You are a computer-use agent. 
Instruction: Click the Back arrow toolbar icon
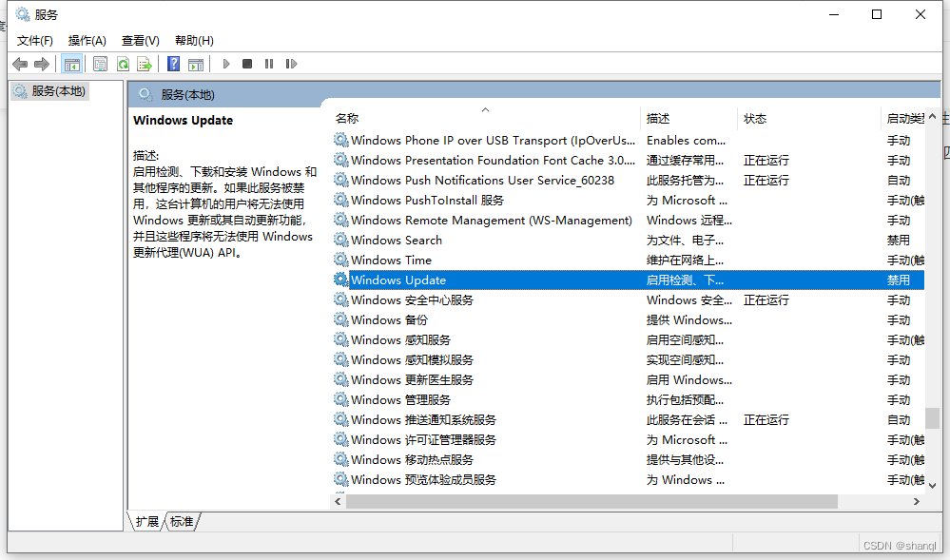20,64
